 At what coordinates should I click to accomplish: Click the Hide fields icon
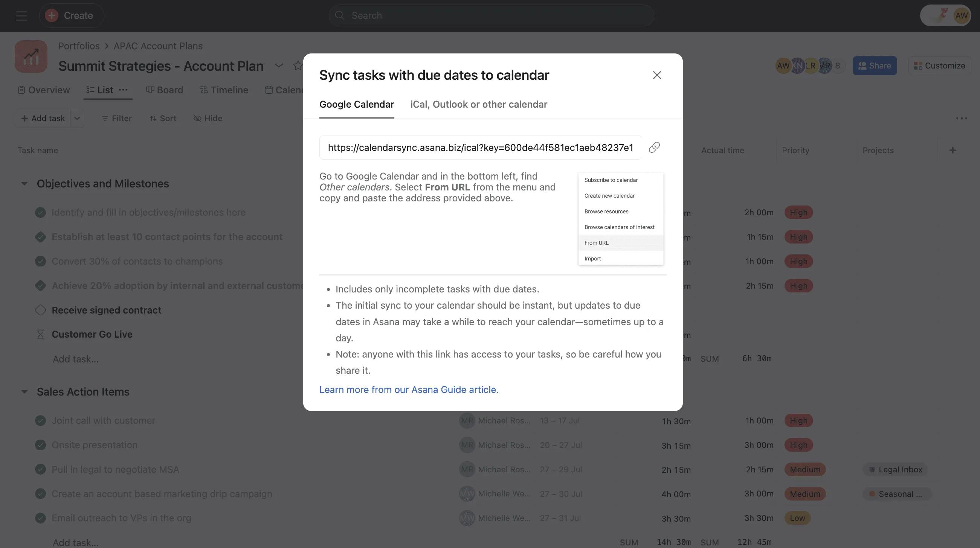pos(198,118)
